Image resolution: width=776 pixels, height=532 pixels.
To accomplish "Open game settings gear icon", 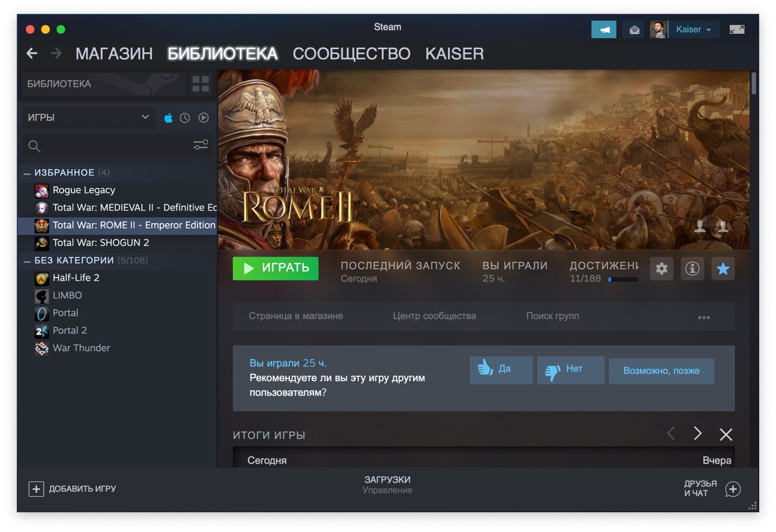I will tap(661, 268).
